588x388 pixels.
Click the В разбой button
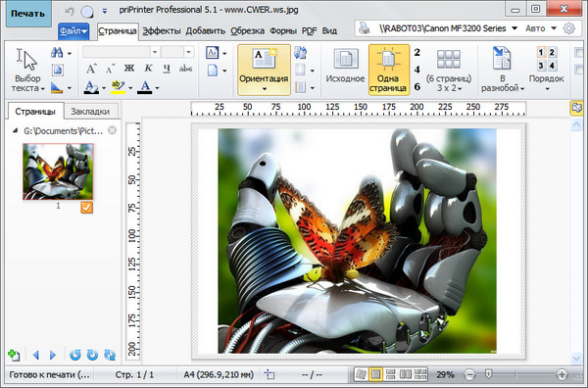click(x=503, y=70)
